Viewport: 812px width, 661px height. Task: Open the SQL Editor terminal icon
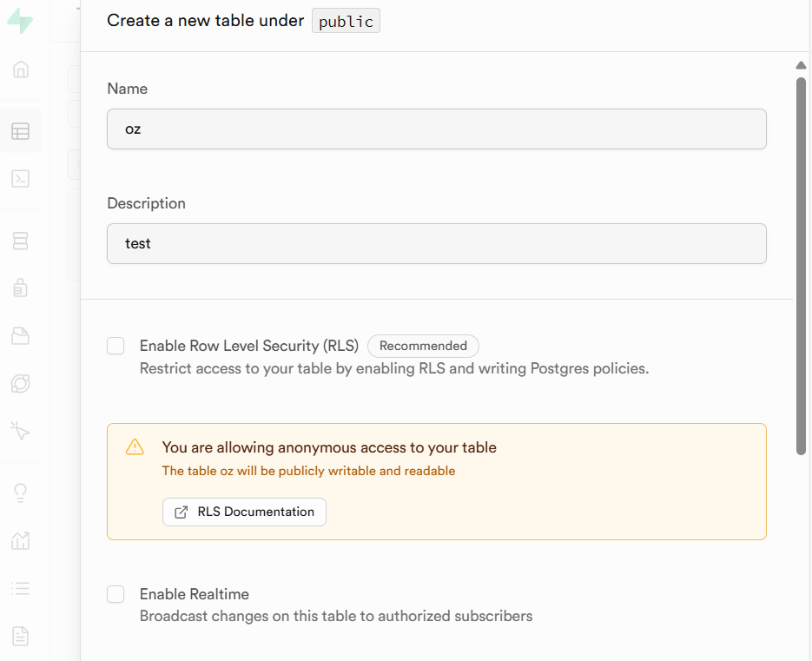(21, 179)
